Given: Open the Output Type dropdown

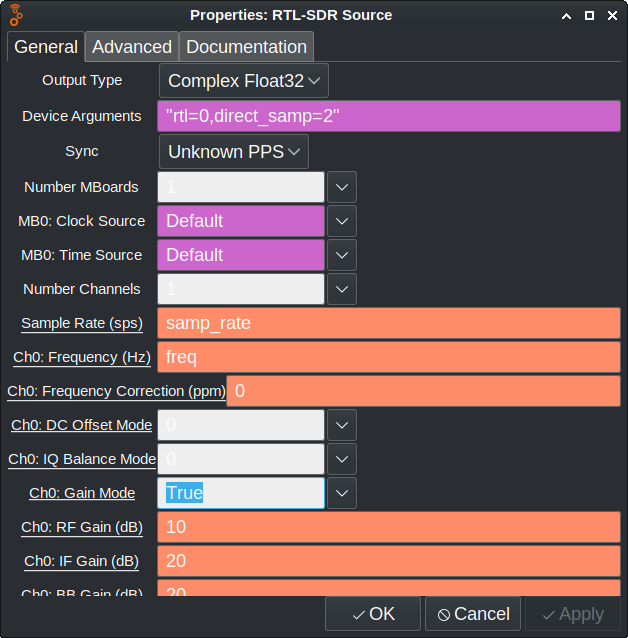Looking at the screenshot, I should click(243, 81).
